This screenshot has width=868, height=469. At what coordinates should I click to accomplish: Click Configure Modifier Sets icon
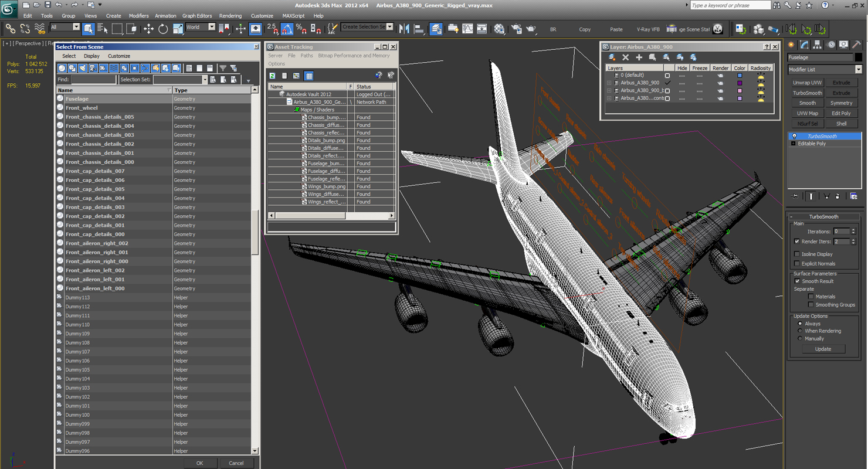tap(854, 196)
